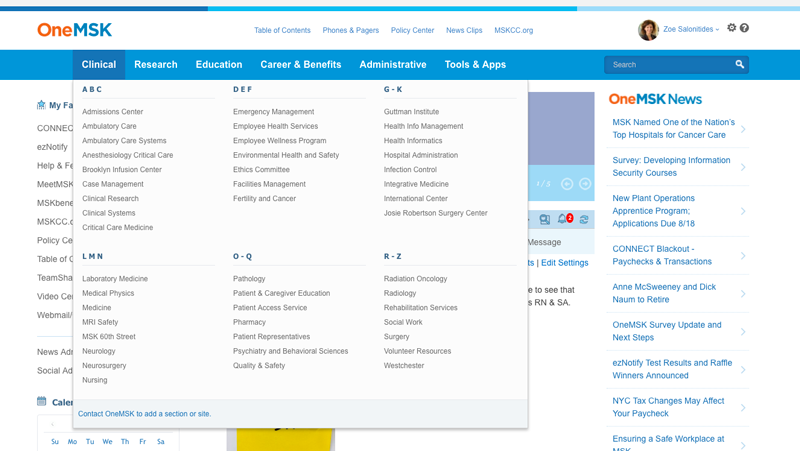Open Table of Contents link
The width and height of the screenshot is (800, 451).
[282, 30]
